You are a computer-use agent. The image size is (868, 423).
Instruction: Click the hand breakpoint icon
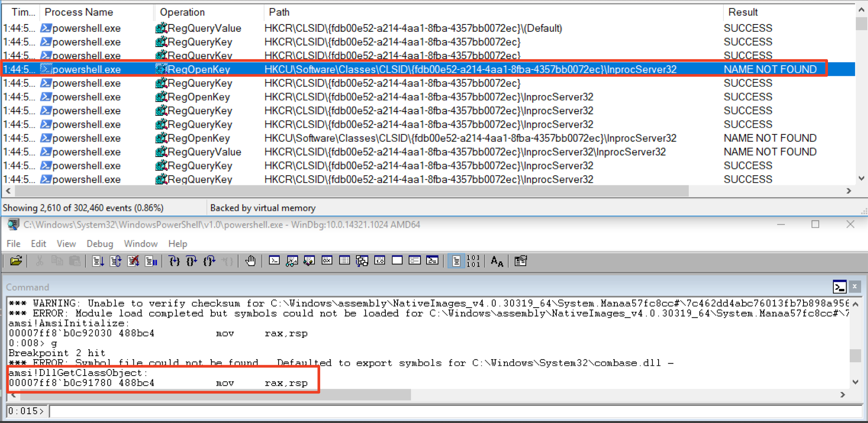point(251,261)
